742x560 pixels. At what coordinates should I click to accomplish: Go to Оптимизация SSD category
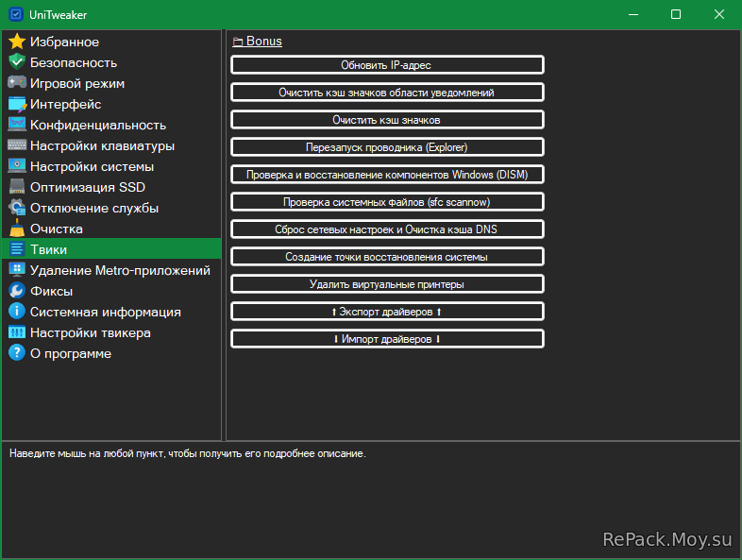(x=87, y=187)
